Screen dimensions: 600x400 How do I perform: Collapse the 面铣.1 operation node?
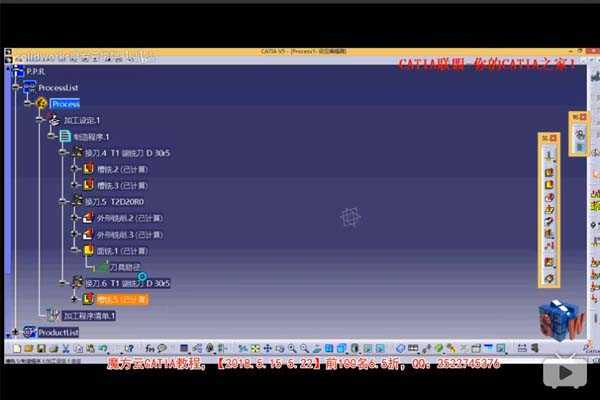pyautogui.click(x=74, y=250)
